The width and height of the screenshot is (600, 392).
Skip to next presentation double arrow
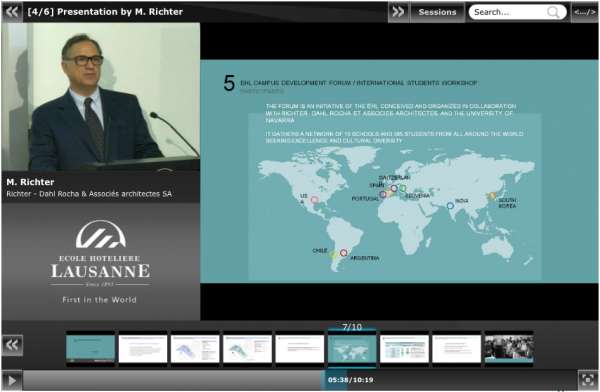coord(398,12)
